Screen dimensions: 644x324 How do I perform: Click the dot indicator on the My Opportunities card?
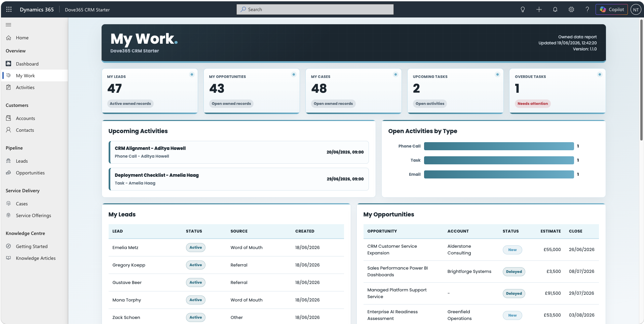point(294,74)
